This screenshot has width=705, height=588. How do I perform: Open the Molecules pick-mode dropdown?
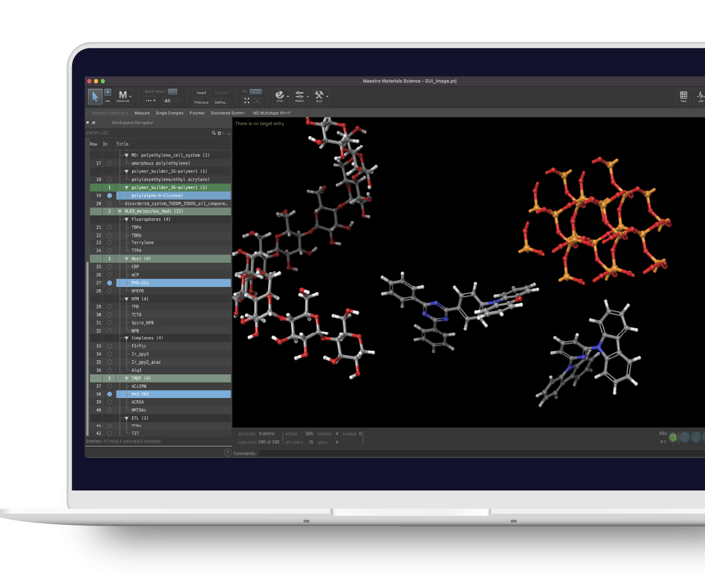click(x=124, y=96)
